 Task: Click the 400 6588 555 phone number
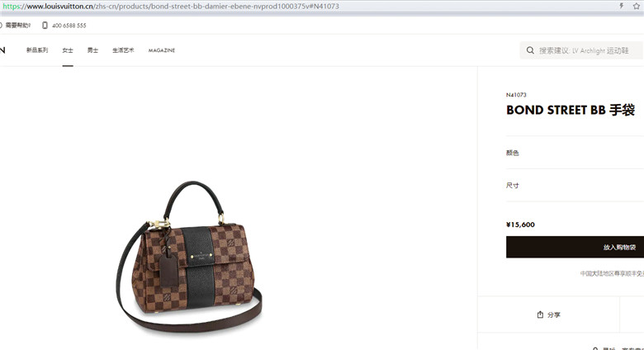pos(69,26)
